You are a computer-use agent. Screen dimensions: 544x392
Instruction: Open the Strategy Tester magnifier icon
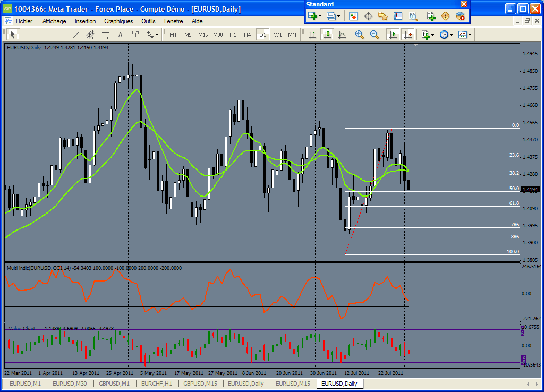pos(413,16)
